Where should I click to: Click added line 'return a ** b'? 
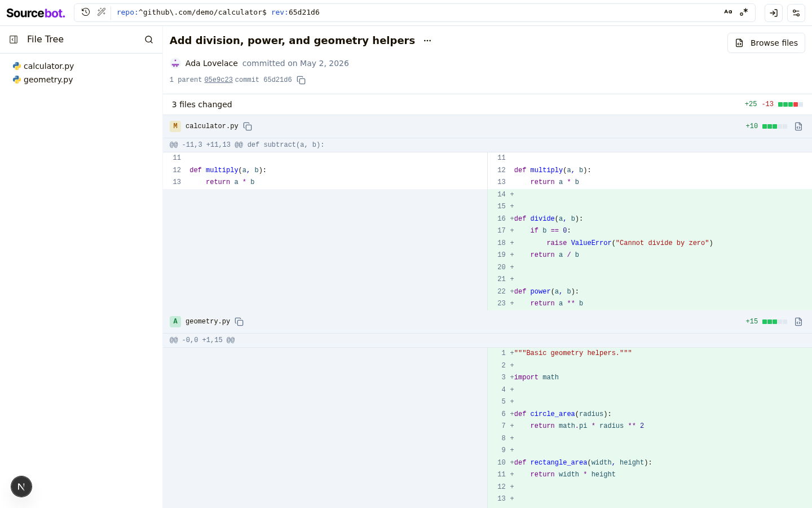coord(650,304)
